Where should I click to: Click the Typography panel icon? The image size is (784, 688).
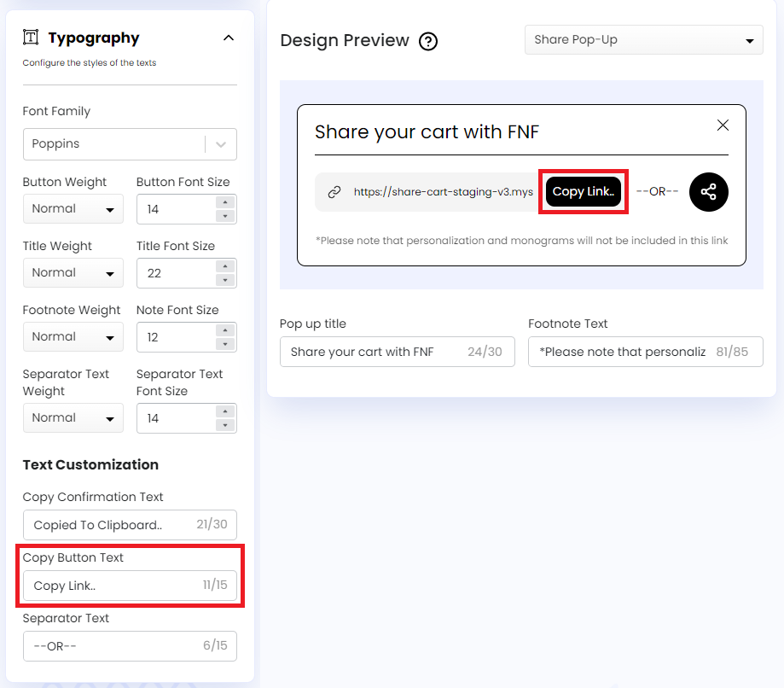pyautogui.click(x=30, y=37)
